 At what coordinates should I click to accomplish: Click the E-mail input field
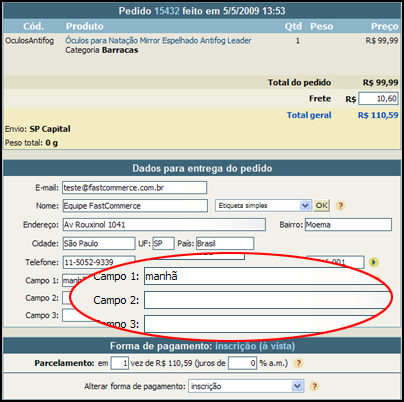(135, 188)
